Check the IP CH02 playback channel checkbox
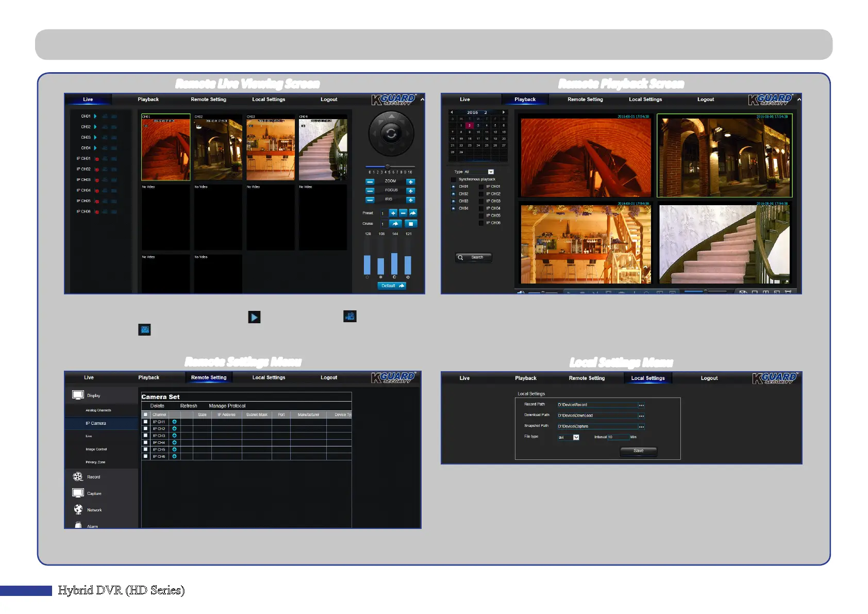This screenshot has width=868, height=614. tap(481, 194)
